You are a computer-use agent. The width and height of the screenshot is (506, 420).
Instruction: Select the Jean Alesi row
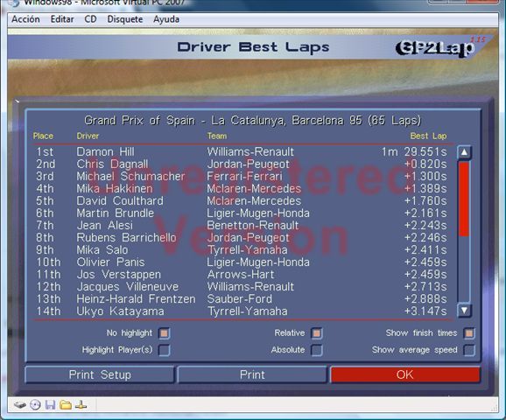[242, 225]
